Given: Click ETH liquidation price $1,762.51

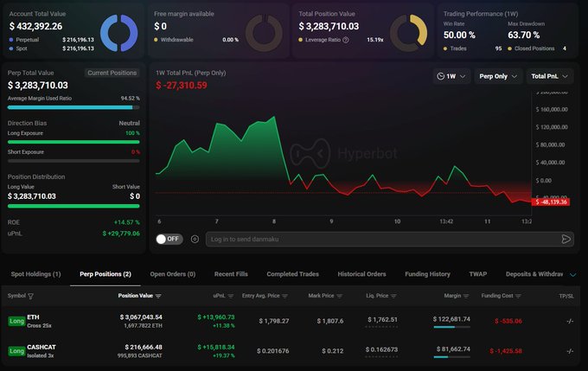Looking at the screenshot, I should click(382, 320).
